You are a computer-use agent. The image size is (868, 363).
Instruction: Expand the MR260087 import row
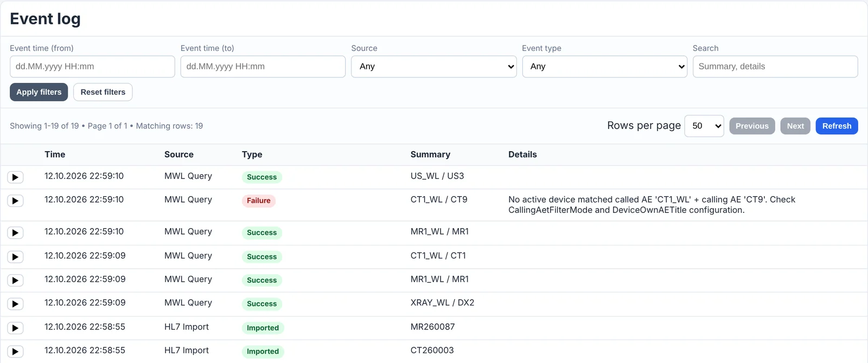pyautogui.click(x=15, y=328)
